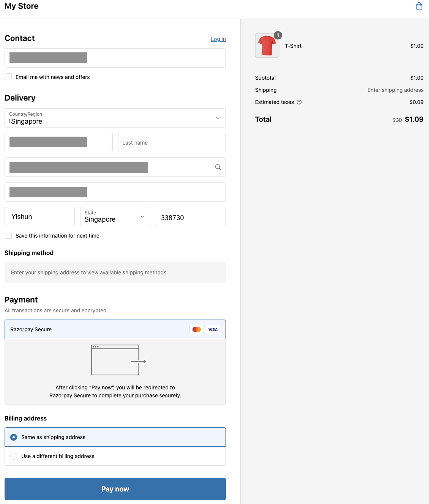Choose use a different billing address
This screenshot has width=429, height=504.
[x=115, y=456]
